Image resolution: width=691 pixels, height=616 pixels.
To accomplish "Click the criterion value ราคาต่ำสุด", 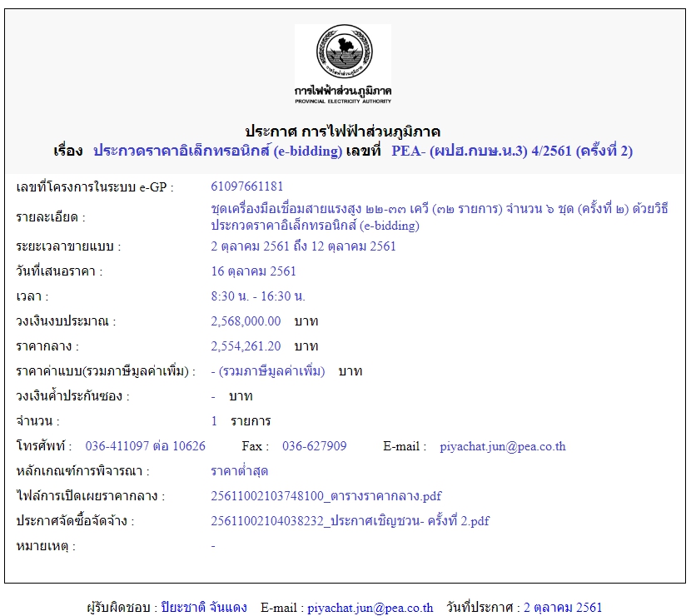I will [x=239, y=471].
